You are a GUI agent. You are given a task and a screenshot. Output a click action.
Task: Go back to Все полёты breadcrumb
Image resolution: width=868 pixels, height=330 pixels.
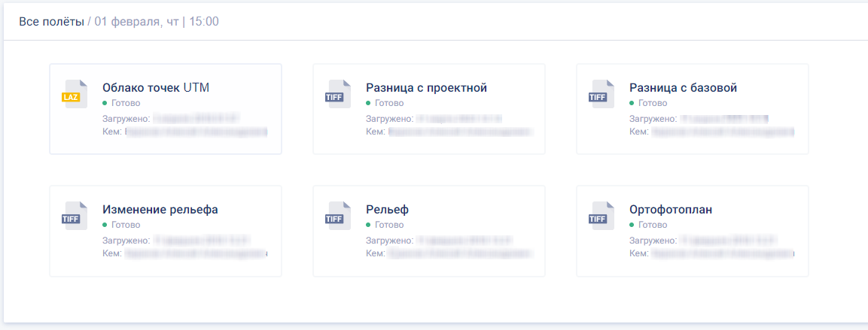(51, 22)
